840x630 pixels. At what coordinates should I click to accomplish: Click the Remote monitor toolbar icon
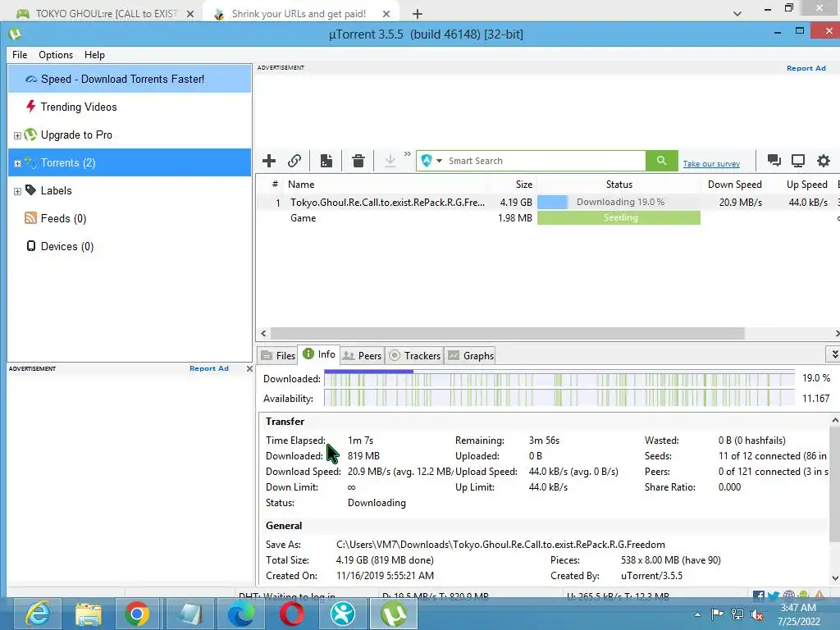pos(798,161)
